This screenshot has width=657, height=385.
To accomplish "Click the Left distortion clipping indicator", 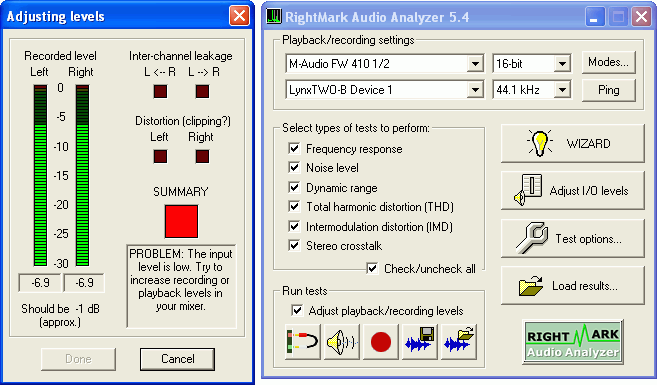I will tap(160, 156).
